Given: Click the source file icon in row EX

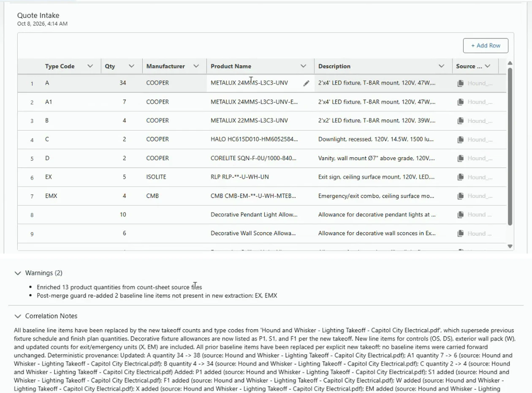Looking at the screenshot, I should click(461, 177).
